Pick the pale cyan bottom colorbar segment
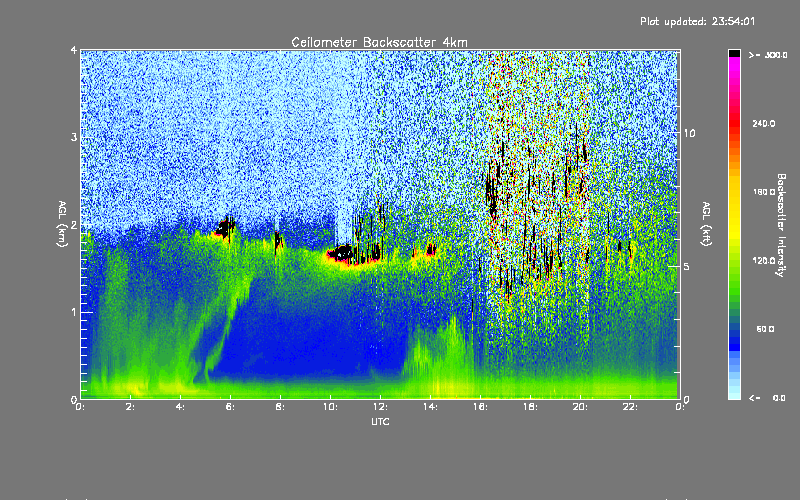The width and height of the screenshot is (800, 500). point(734,394)
